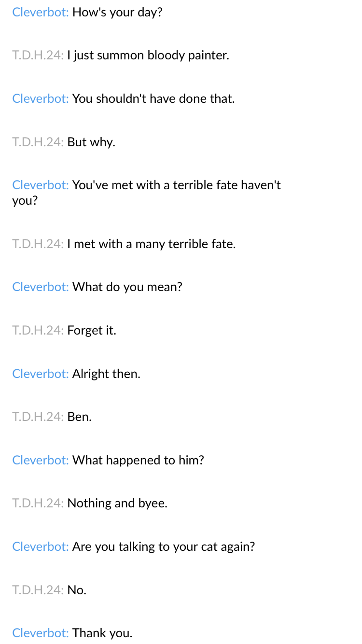Click the "Alright then." response
Image resolution: width=362 pixels, height=644 pixels.
106,374
